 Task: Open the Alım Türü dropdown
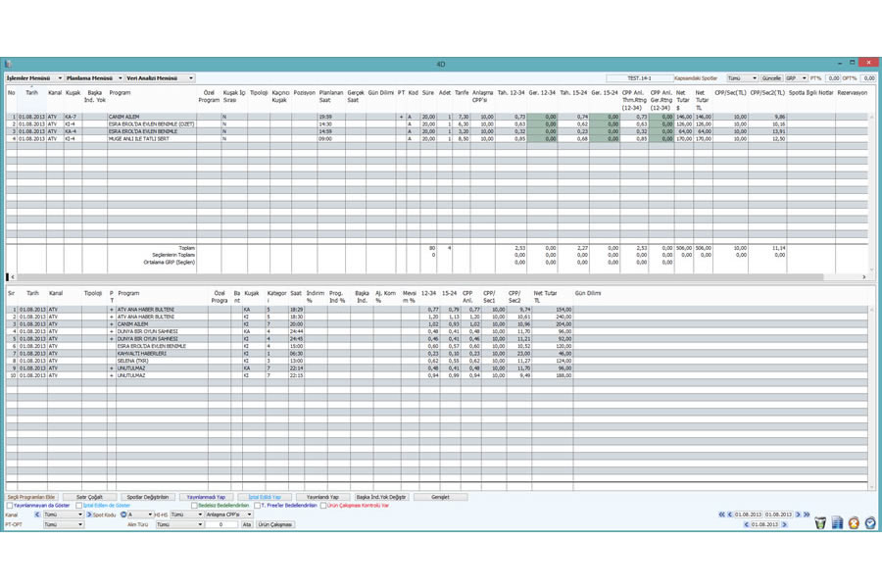point(178,524)
